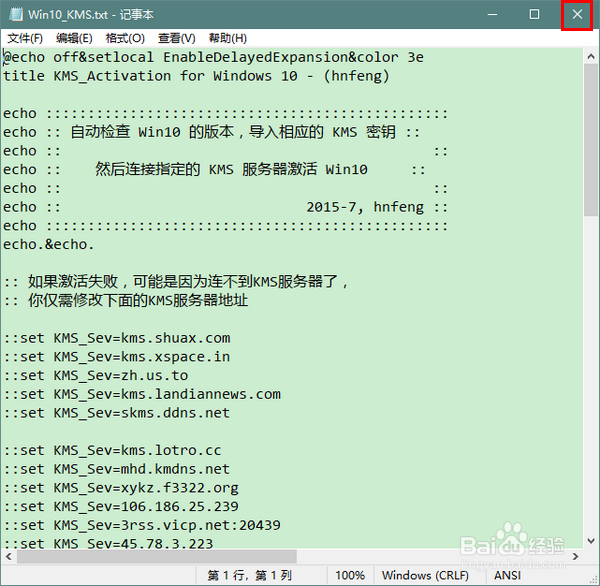Click the KMS_Sev=kms.shuax.com line

click(117, 338)
